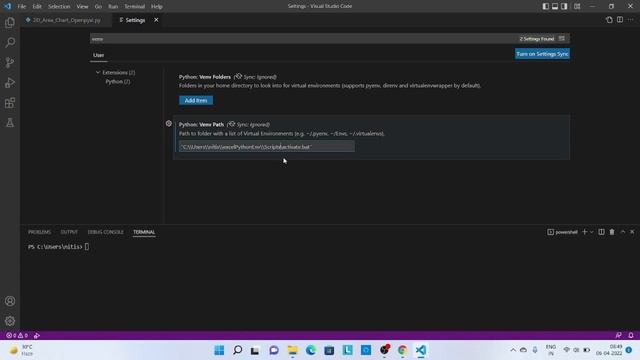Open the View menu
Image resolution: width=640 pixels, height=360 pixels.
pyautogui.click(x=82, y=7)
